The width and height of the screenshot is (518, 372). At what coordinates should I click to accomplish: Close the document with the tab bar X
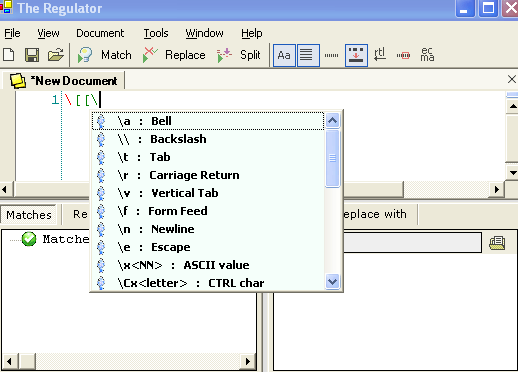tap(512, 79)
